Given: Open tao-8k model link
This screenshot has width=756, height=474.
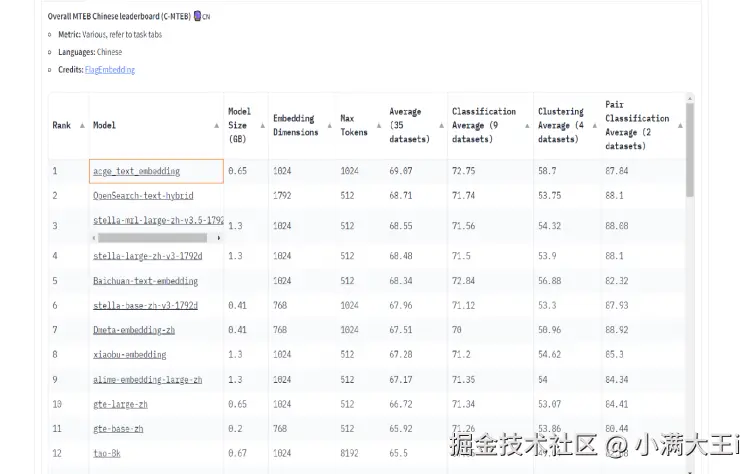Looking at the screenshot, I should click(x=107, y=453).
